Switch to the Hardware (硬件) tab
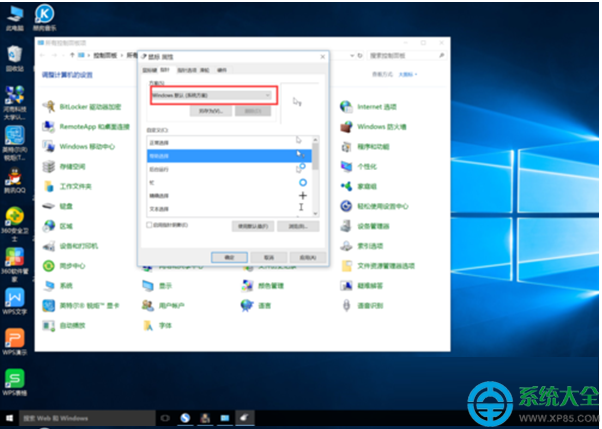 (x=222, y=70)
